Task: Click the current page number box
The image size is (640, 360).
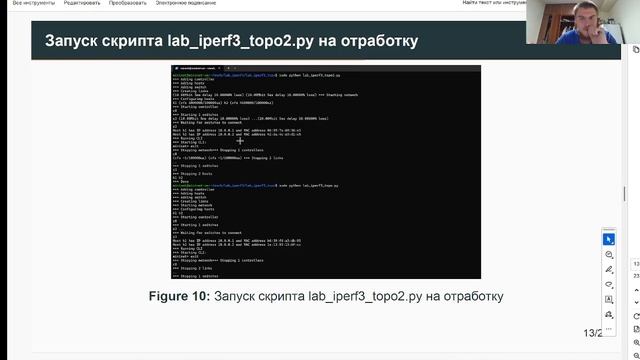Action: pos(636,264)
